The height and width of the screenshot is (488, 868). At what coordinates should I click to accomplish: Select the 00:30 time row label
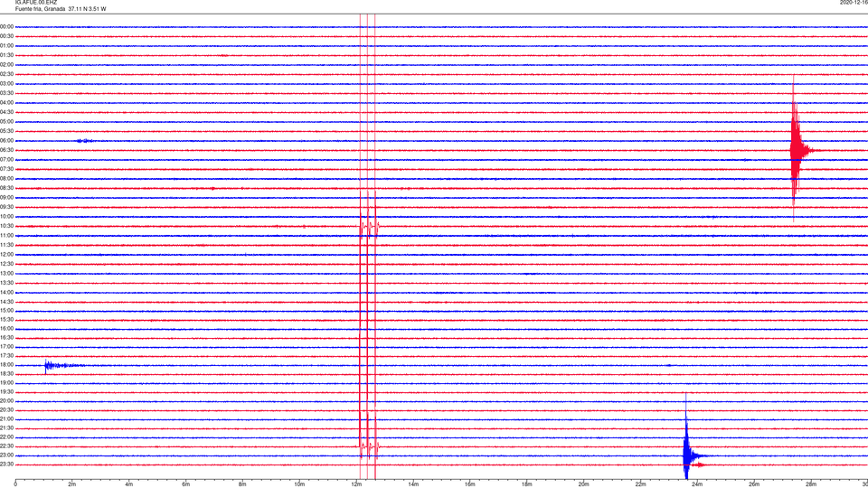coord(6,36)
